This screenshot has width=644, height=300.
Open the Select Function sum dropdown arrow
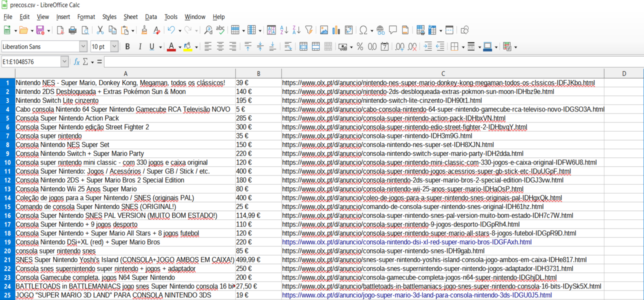click(92, 62)
